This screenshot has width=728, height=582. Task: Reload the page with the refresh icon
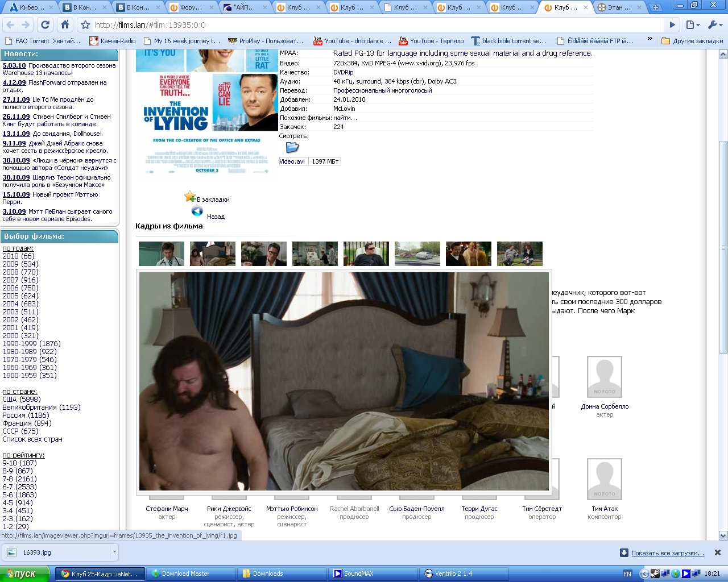pyautogui.click(x=45, y=25)
